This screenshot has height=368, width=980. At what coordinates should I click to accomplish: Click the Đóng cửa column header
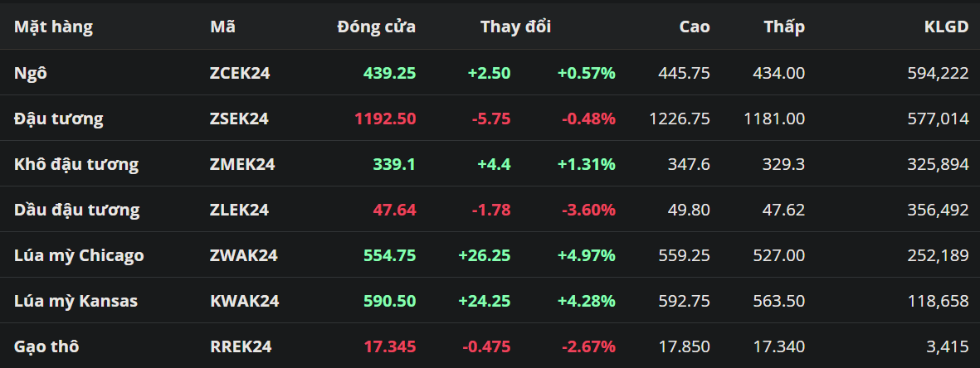click(376, 27)
